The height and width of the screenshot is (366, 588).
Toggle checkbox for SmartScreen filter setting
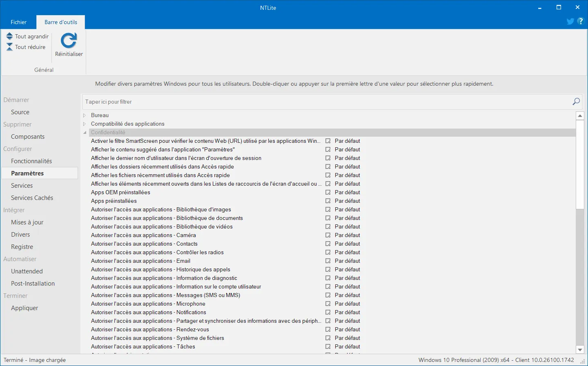point(328,141)
